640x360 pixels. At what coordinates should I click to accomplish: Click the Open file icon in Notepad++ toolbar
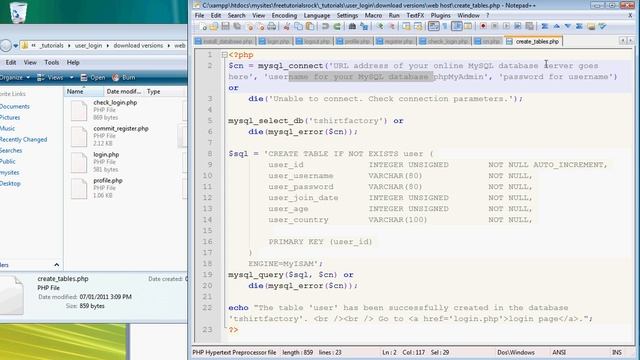point(213,27)
